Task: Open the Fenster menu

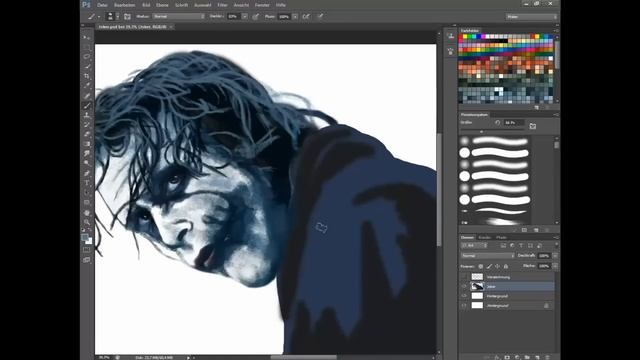Action: point(262,5)
